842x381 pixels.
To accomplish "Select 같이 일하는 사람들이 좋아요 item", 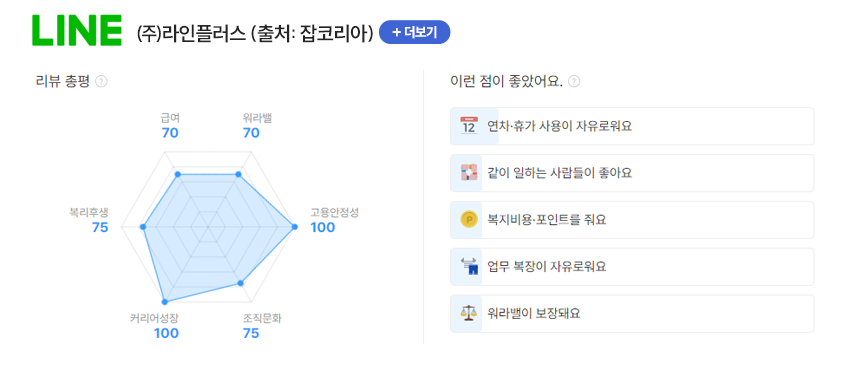I will 632,173.
